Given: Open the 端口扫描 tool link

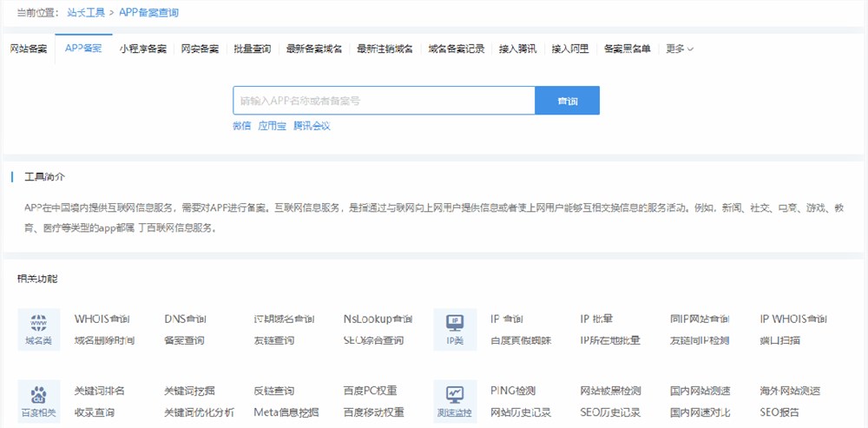Looking at the screenshot, I should [x=779, y=340].
